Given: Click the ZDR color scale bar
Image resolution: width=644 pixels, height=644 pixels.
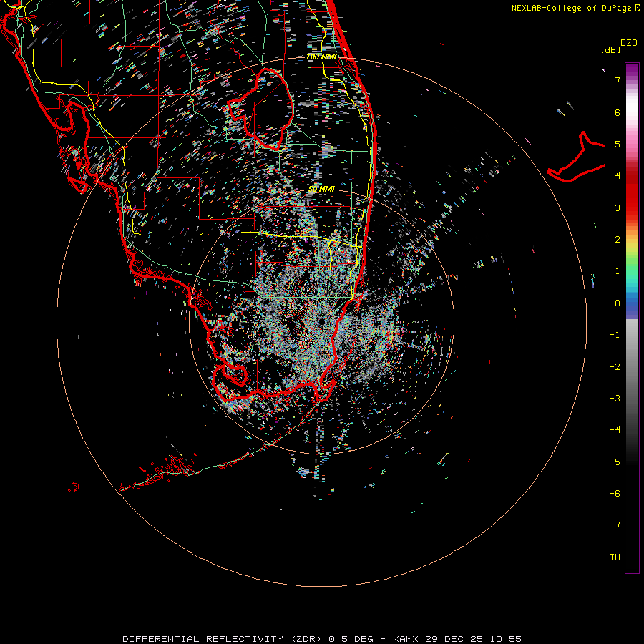Looking at the screenshot, I should pos(632,318).
